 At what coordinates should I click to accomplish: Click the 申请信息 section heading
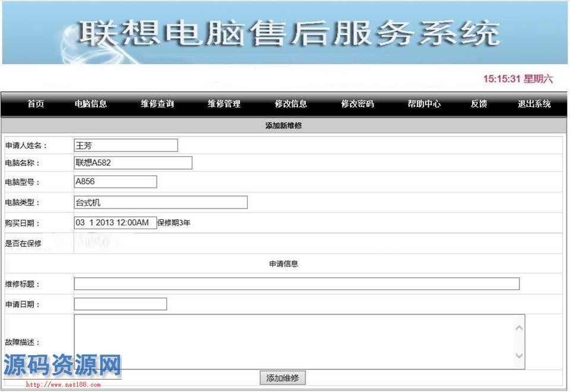(284, 264)
